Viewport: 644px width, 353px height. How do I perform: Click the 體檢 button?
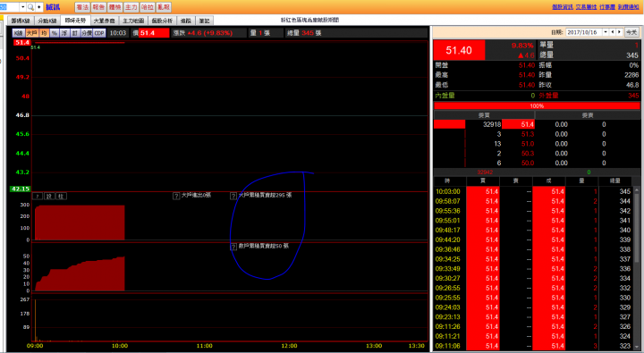pos(115,7)
